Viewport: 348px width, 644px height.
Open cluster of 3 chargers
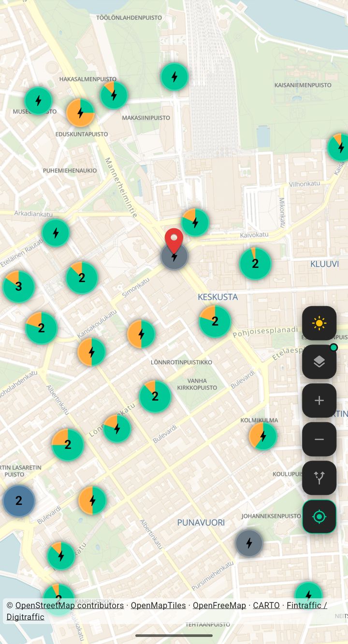point(18,286)
